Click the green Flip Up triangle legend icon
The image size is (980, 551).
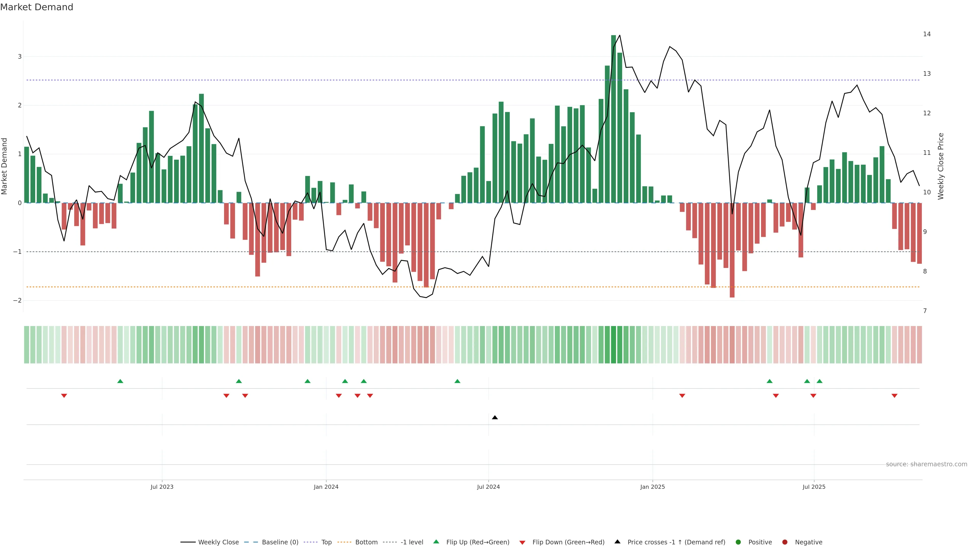point(436,542)
